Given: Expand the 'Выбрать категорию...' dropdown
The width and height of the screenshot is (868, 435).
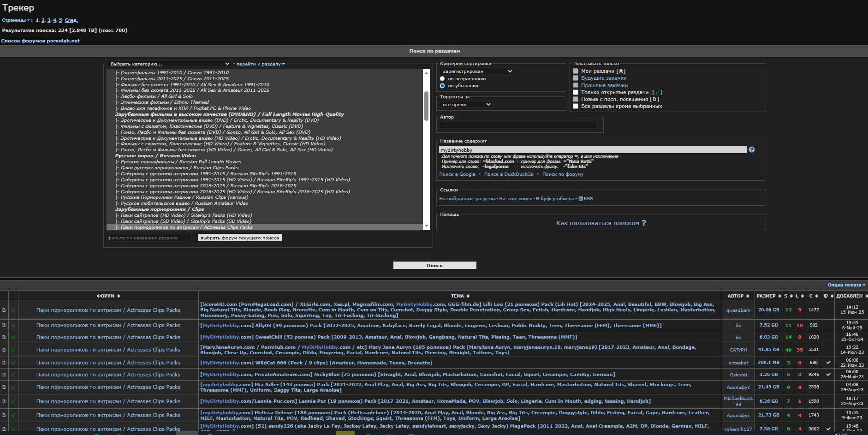Looking at the screenshot, I should point(169,64).
